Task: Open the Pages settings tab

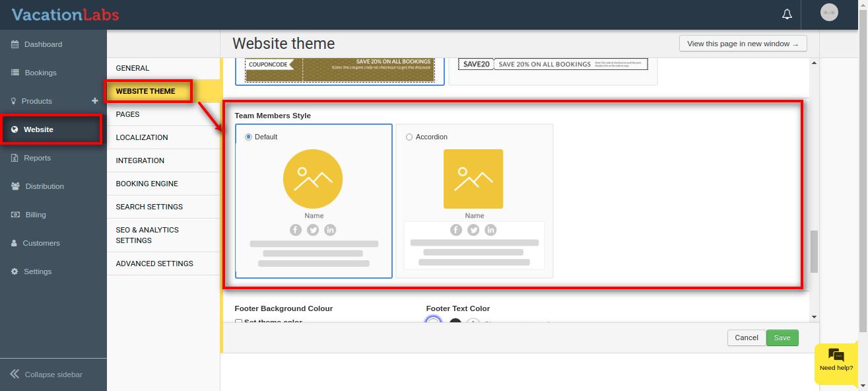Action: [x=127, y=114]
